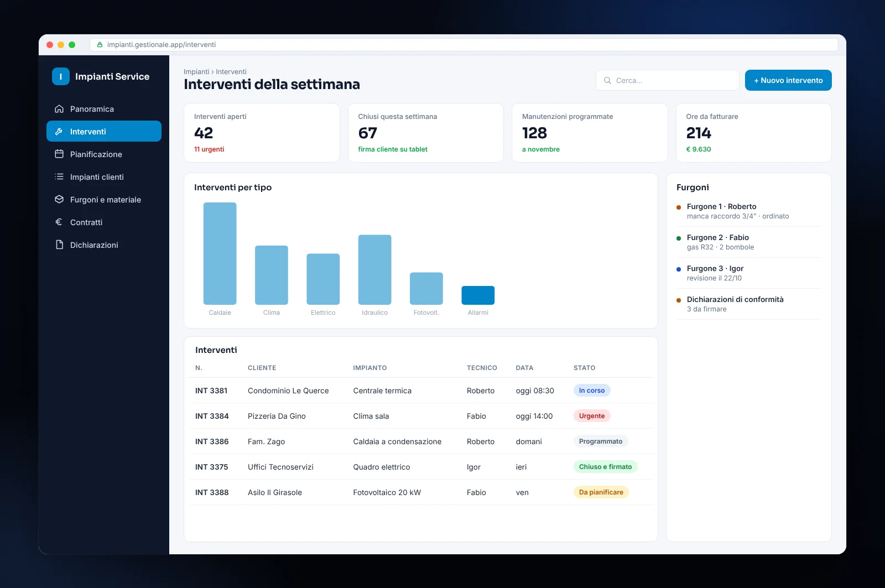Click the magnifier icon in search box
The image size is (885, 588).
607,80
